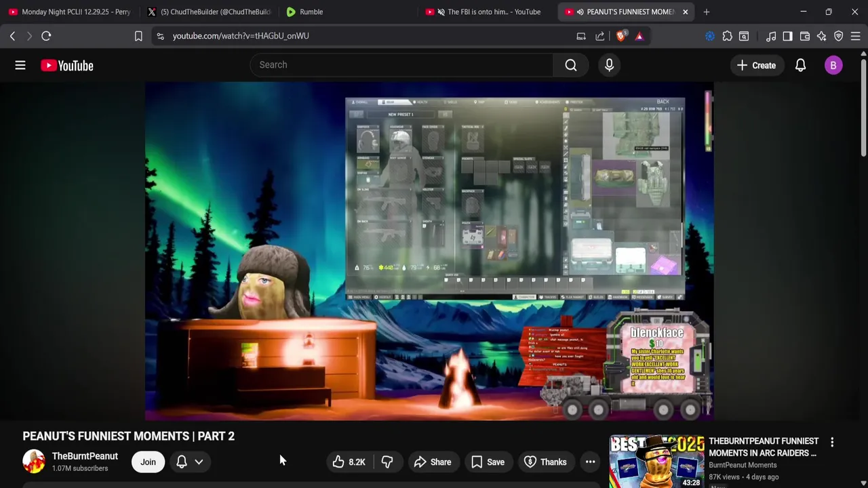Share this page from the address bar share icon

pos(600,36)
